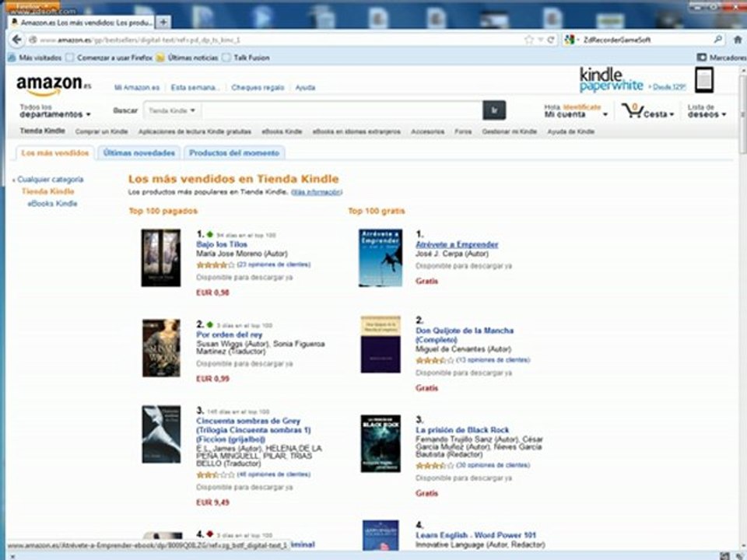Click Identifícate sign-in link

pos(582,107)
